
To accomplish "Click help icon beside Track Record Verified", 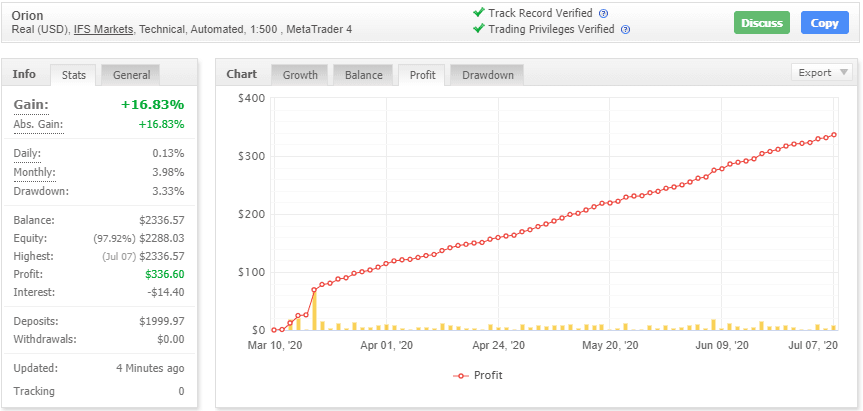I will coord(603,14).
